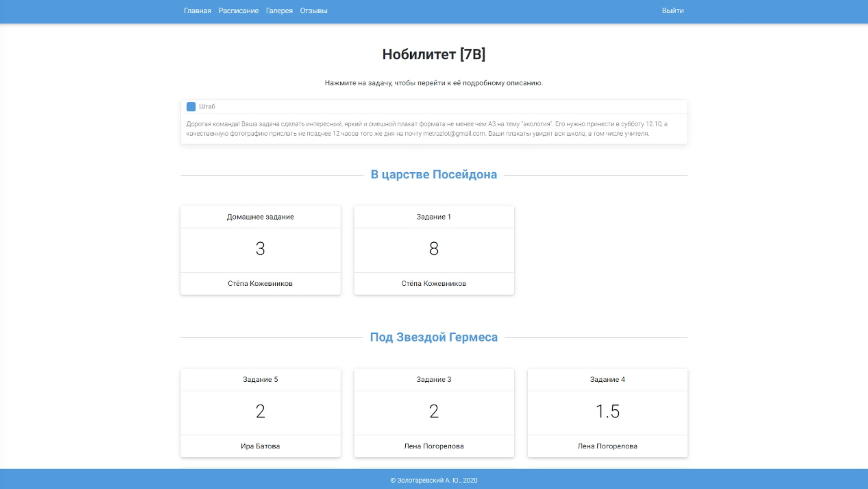Click score 2 in Задание 5 card

[260, 411]
